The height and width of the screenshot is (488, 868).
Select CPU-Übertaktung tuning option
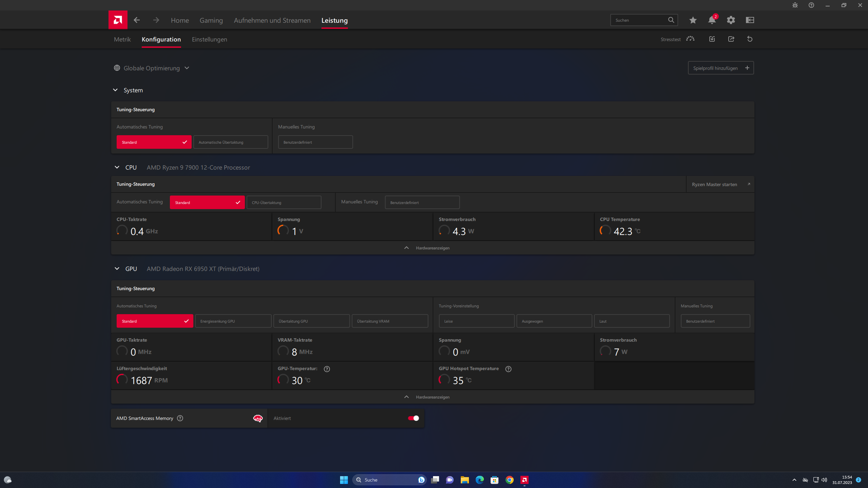pos(284,203)
